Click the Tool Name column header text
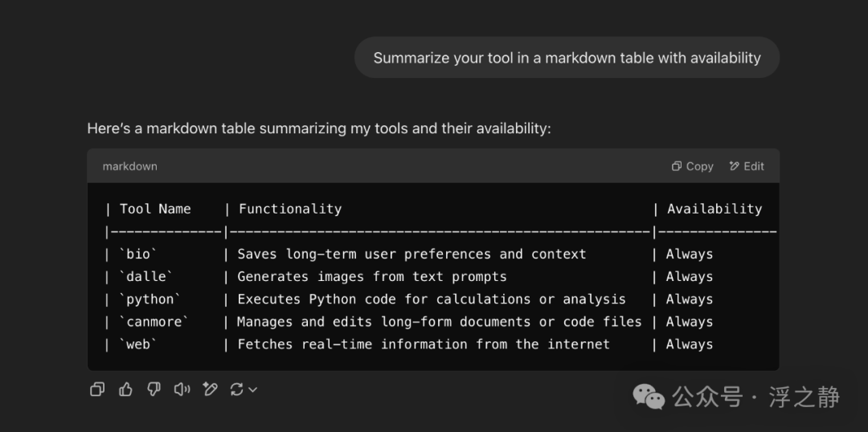Viewport: 868px width, 432px height. tap(155, 209)
